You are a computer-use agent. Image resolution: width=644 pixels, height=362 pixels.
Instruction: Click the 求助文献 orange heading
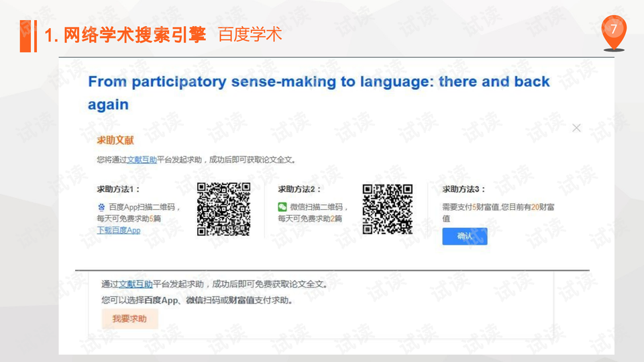click(115, 140)
